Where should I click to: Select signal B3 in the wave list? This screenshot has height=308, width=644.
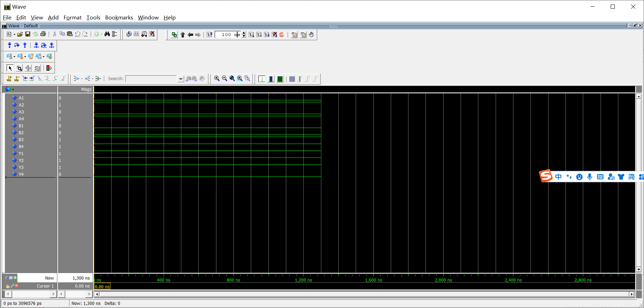21,140
